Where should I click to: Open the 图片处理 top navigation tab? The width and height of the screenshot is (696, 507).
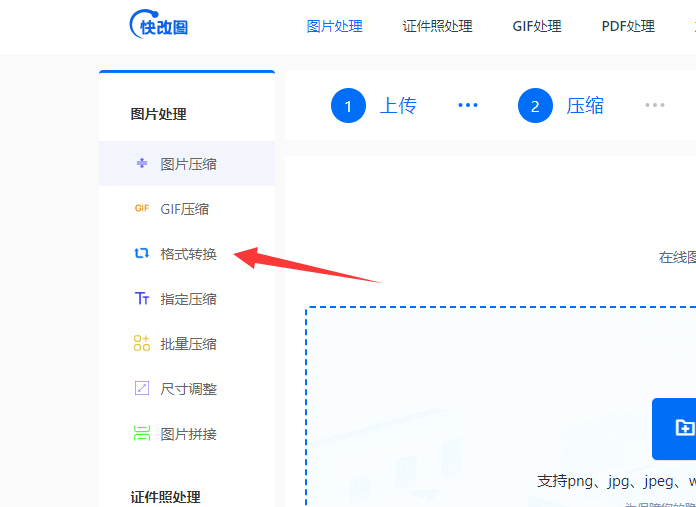click(335, 26)
